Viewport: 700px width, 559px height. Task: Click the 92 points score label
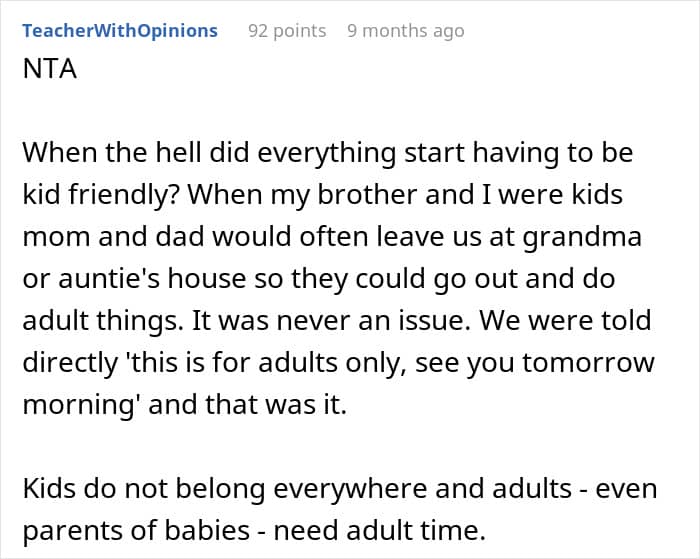coord(287,31)
